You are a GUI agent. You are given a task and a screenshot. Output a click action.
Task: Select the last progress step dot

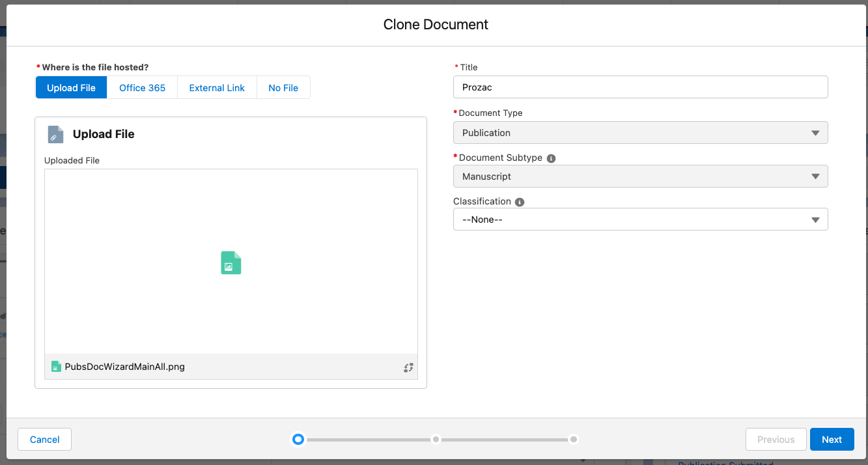(573, 440)
